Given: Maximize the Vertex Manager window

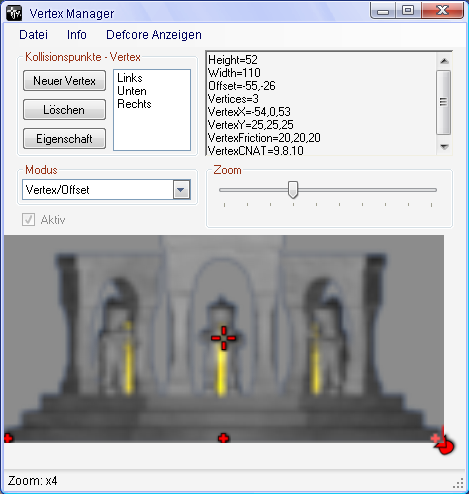Looking at the screenshot, I should 408,11.
